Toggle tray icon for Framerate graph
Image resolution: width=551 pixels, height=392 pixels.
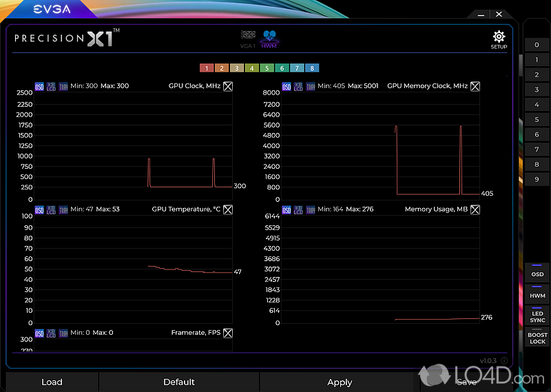[x=63, y=333]
